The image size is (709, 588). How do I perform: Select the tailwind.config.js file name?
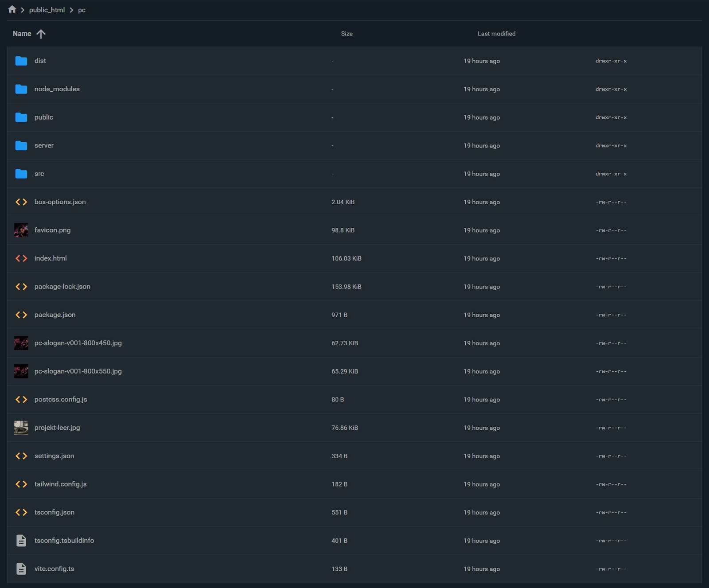pos(61,484)
